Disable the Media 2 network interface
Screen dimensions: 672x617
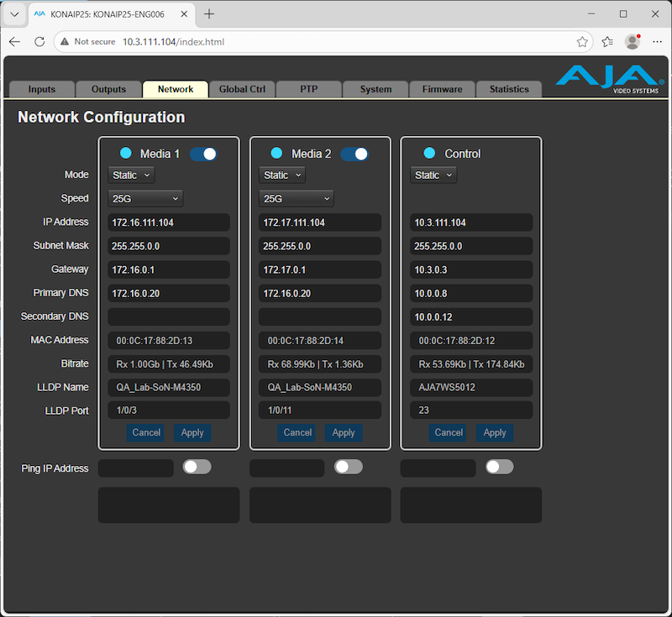(x=355, y=154)
